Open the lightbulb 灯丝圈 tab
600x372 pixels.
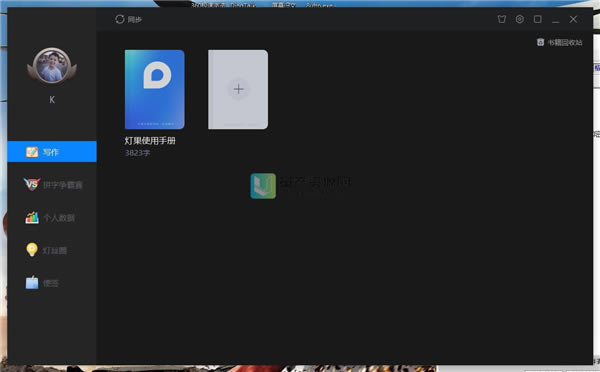(x=46, y=250)
